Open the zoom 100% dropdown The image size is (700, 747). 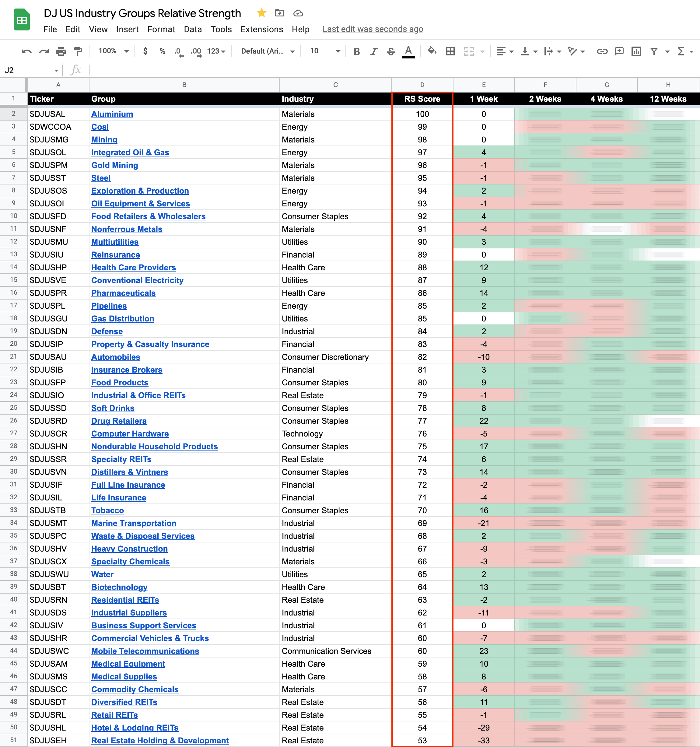pyautogui.click(x=114, y=51)
